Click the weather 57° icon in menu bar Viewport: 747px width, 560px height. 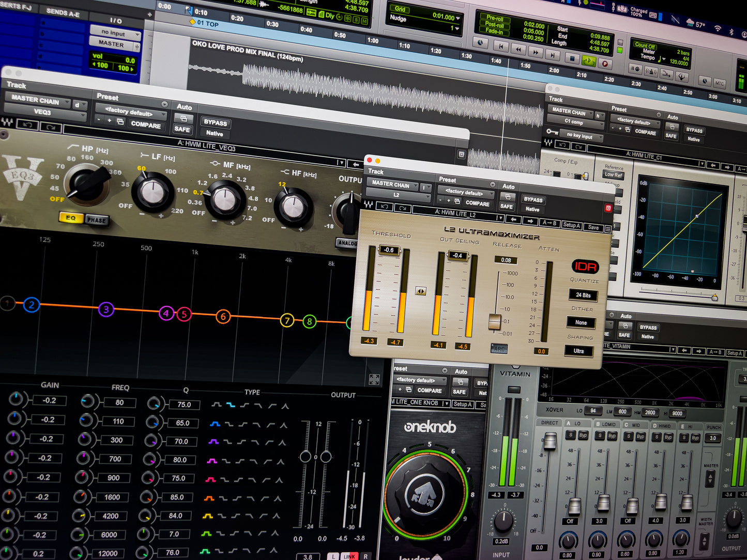pyautogui.click(x=695, y=24)
